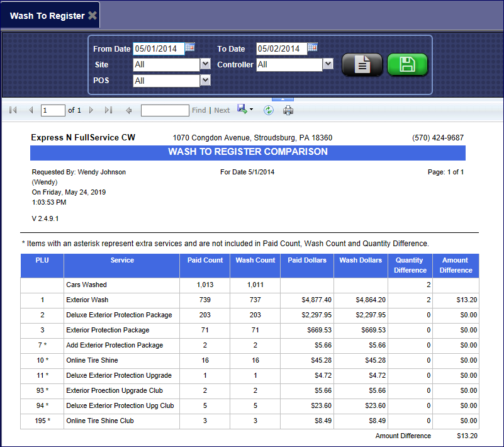Expand the POS dropdown
Screen dimensions: 504x447
(x=205, y=80)
